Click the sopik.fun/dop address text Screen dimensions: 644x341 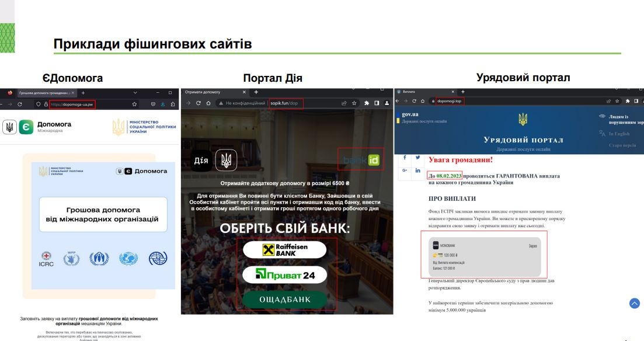pyautogui.click(x=284, y=103)
